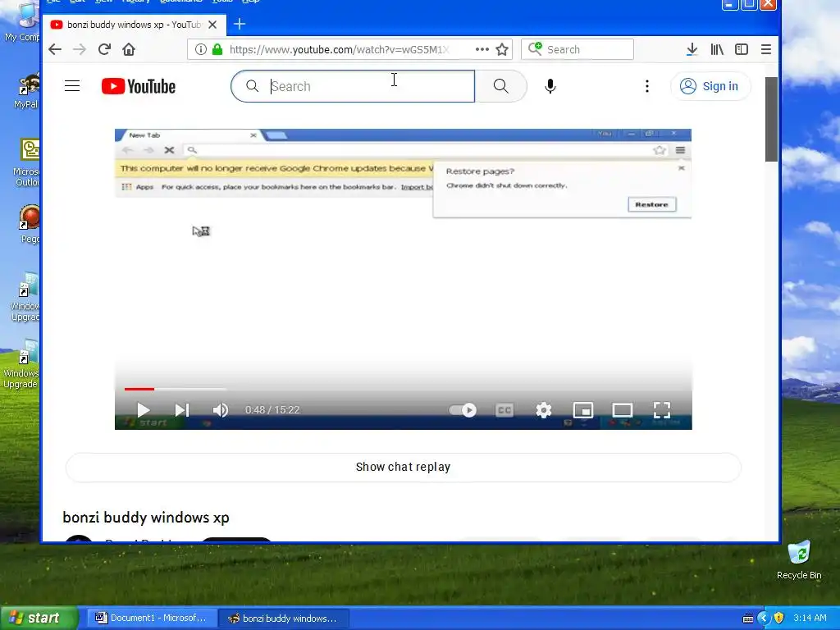The width and height of the screenshot is (840, 630).
Task: Open the Library bookmarks icon
Action: pos(717,50)
